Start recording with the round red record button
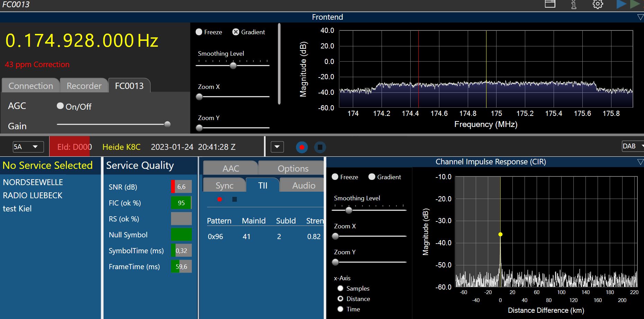644x319 pixels. click(x=302, y=147)
